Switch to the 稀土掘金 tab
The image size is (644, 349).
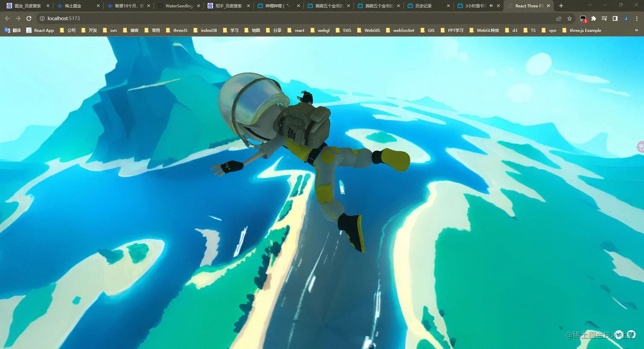[78, 6]
